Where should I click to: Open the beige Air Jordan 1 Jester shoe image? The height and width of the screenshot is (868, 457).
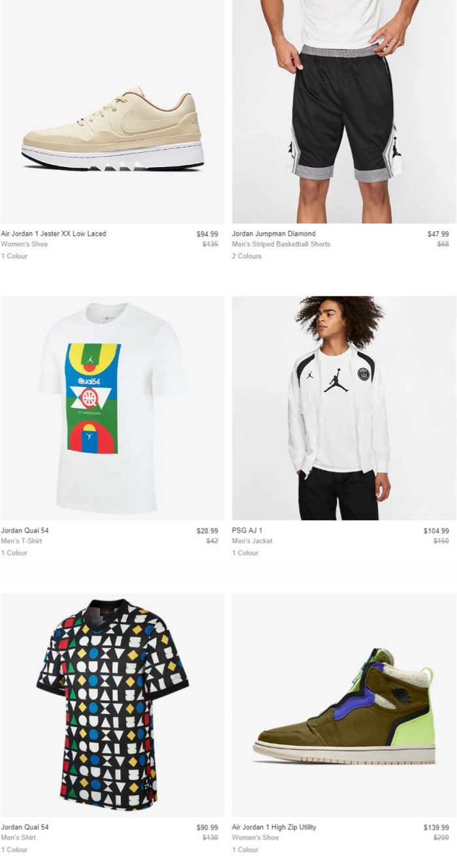(112, 112)
